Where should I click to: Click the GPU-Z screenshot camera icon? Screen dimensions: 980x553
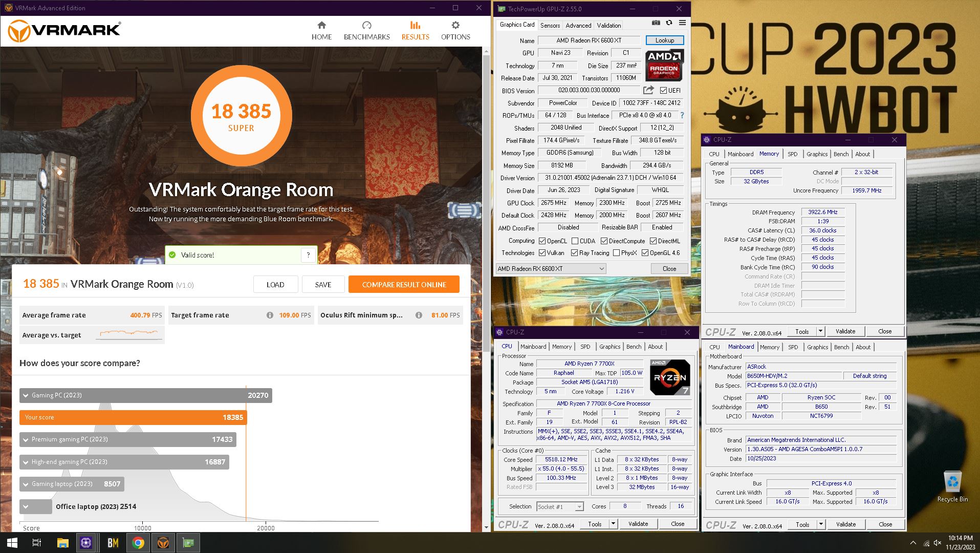[656, 23]
